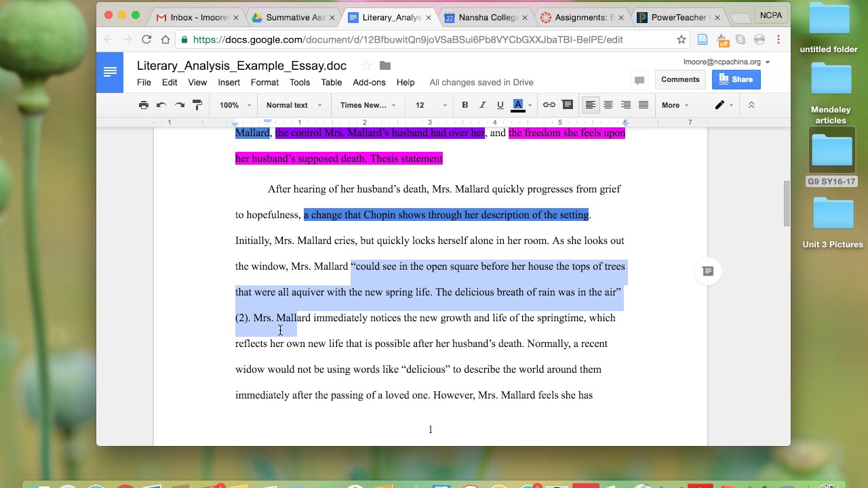Pick text color with A swatch
Screen dimensions: 868x488
point(518,105)
